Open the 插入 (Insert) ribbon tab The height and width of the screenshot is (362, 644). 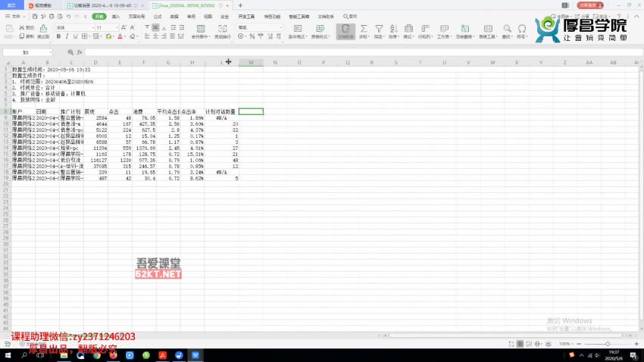(x=116, y=16)
